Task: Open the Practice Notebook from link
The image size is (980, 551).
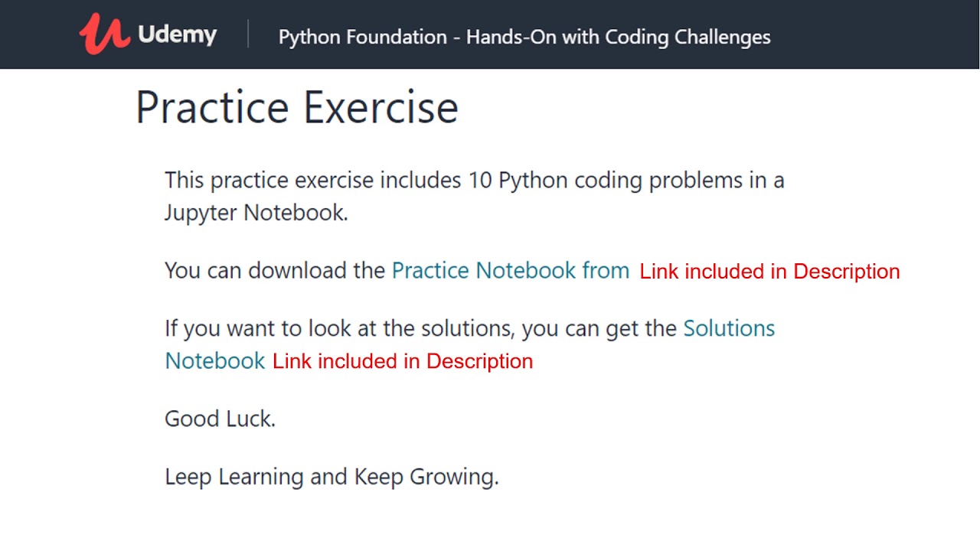Action: (x=510, y=270)
